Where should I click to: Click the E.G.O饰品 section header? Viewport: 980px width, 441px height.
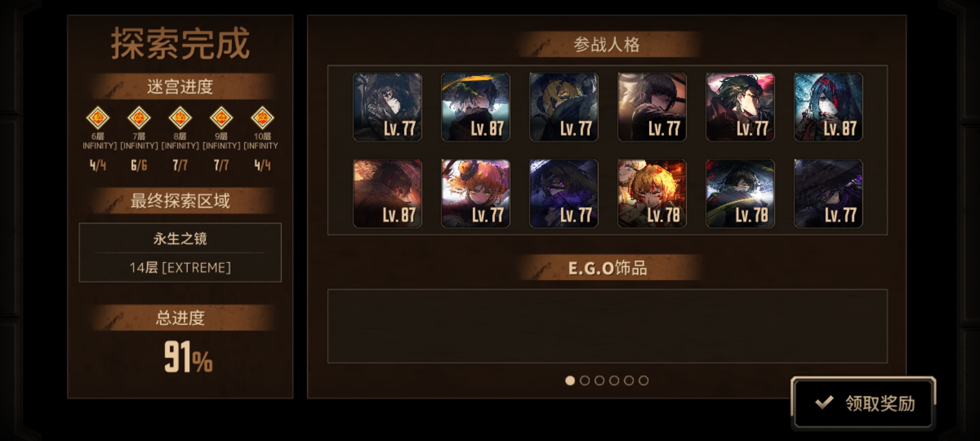(x=607, y=268)
